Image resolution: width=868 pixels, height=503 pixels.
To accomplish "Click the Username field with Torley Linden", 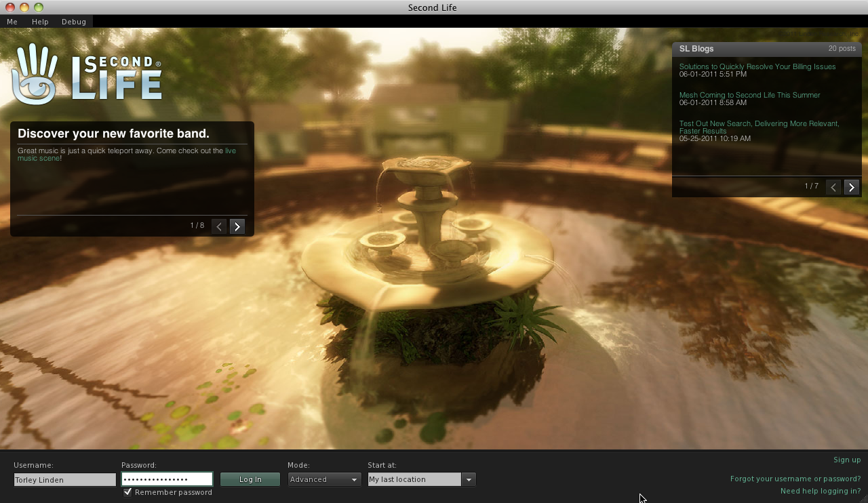I will pyautogui.click(x=64, y=479).
